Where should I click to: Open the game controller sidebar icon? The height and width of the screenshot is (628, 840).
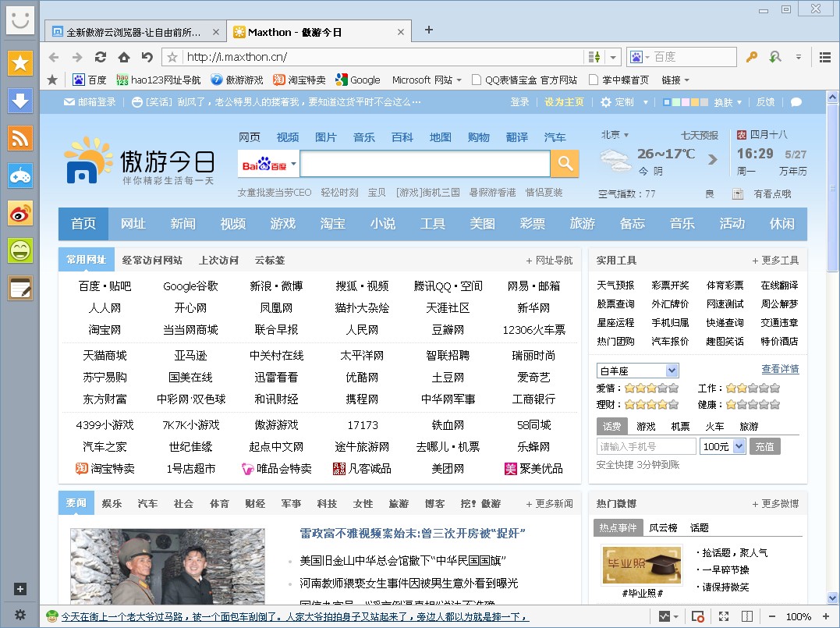20,176
